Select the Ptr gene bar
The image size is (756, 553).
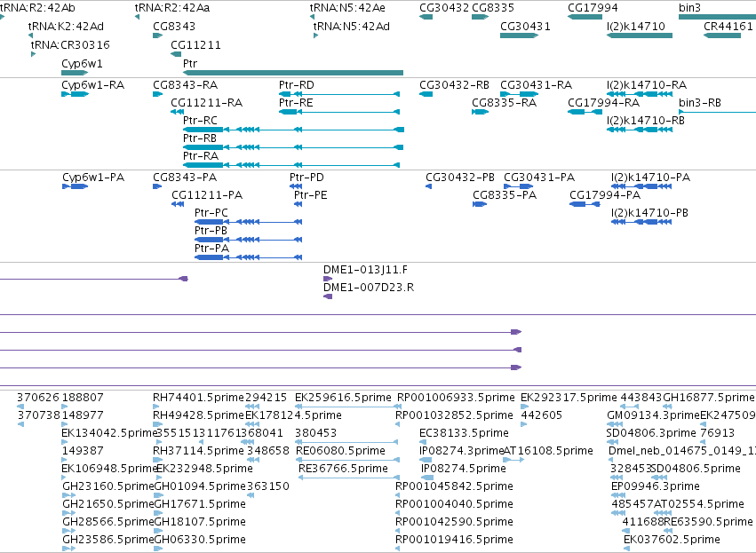(293, 73)
